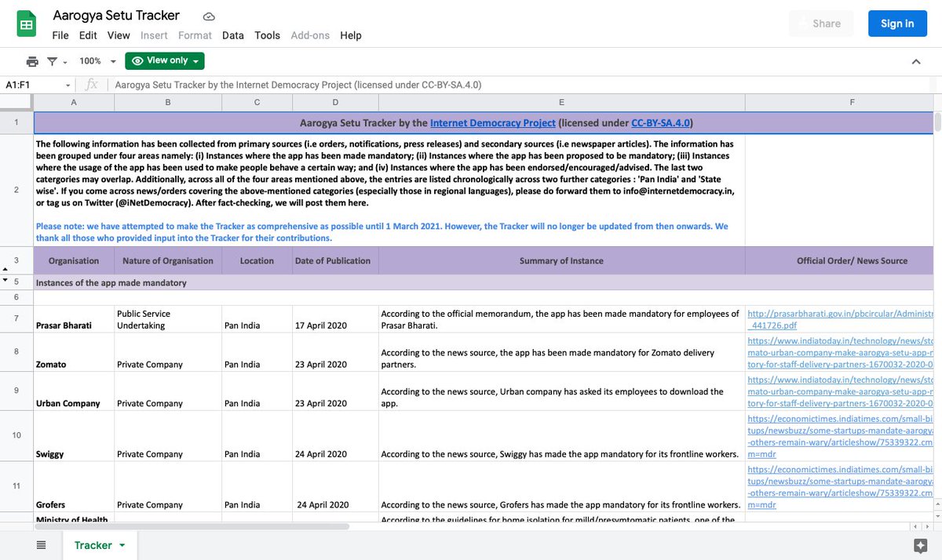Select the 17 April 2020 date cell

[x=335, y=318]
